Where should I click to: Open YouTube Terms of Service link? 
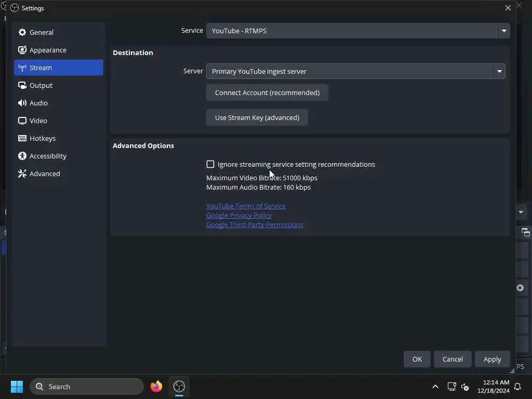pyautogui.click(x=246, y=206)
